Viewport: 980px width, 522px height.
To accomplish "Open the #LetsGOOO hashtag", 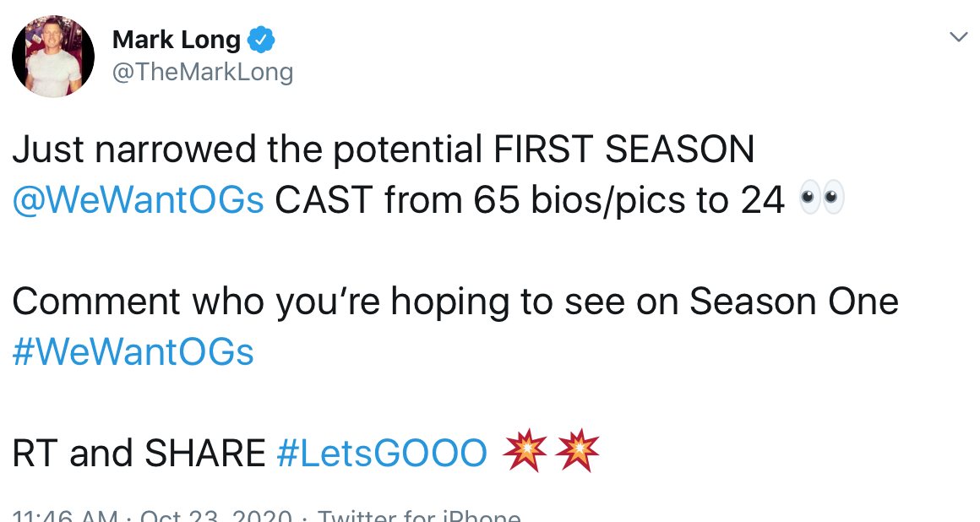I will click(382, 453).
